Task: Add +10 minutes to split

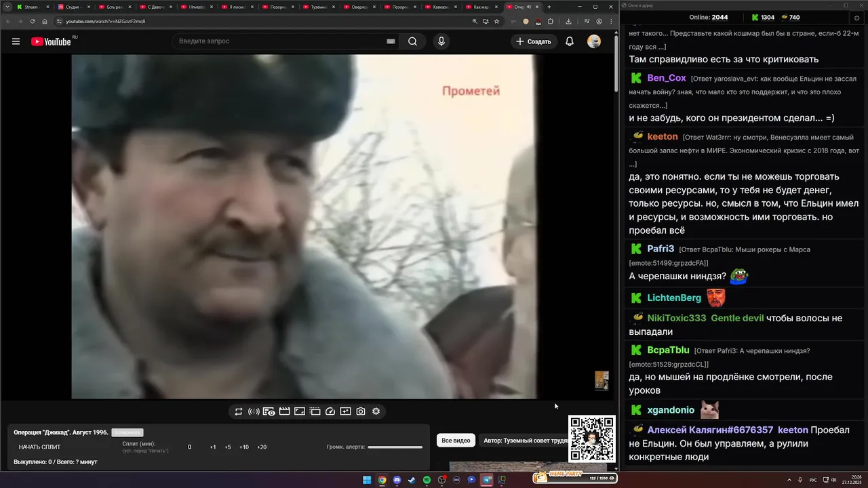Action: tap(244, 447)
